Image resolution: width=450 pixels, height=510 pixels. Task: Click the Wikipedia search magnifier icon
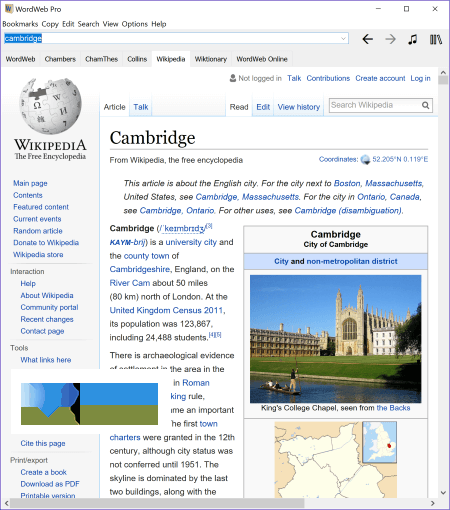click(x=426, y=105)
